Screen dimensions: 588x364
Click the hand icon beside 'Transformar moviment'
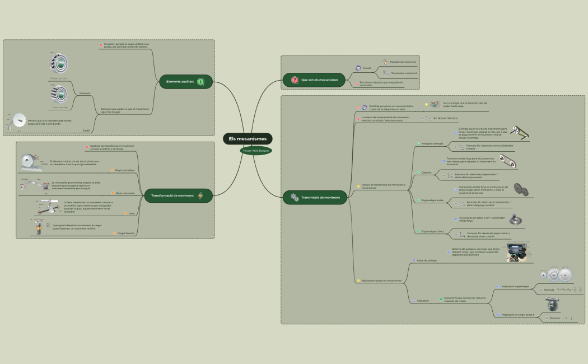tap(385, 62)
